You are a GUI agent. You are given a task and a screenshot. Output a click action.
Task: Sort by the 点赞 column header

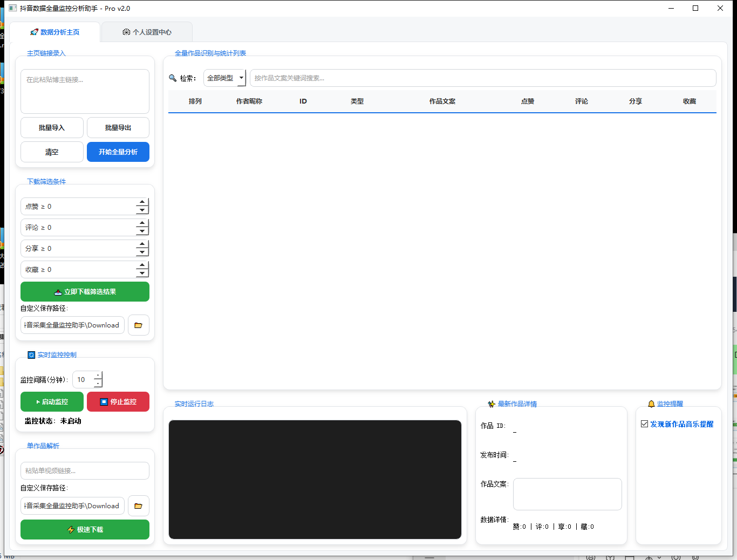528,101
